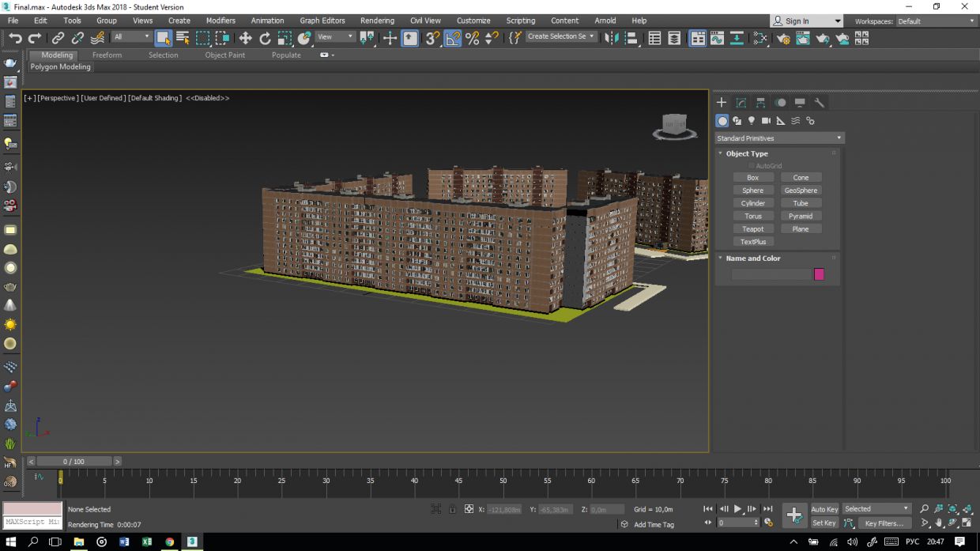Image resolution: width=980 pixels, height=551 pixels.
Task: Activate the Select and Rotate tool
Action: (x=265, y=38)
